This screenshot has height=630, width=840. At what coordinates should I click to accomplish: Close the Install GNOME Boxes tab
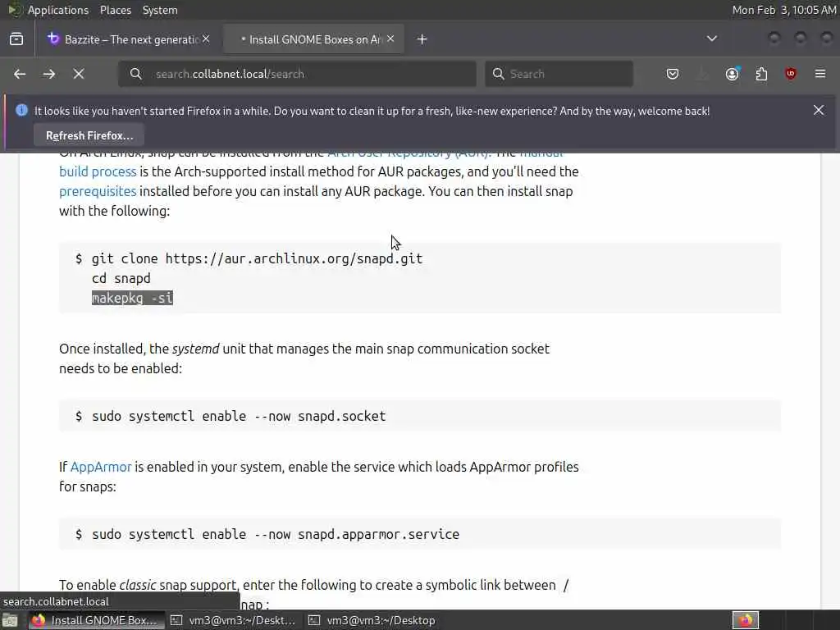pyautogui.click(x=390, y=39)
